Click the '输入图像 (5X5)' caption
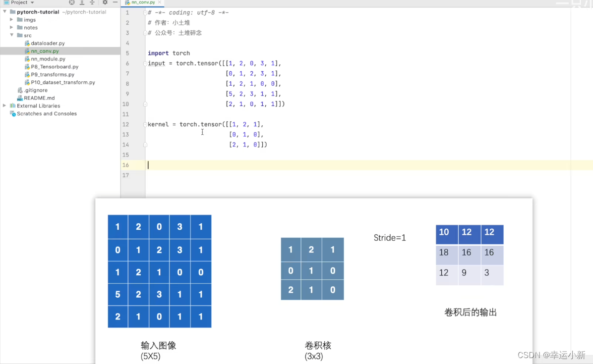Image resolution: width=593 pixels, height=364 pixels. coord(158,351)
